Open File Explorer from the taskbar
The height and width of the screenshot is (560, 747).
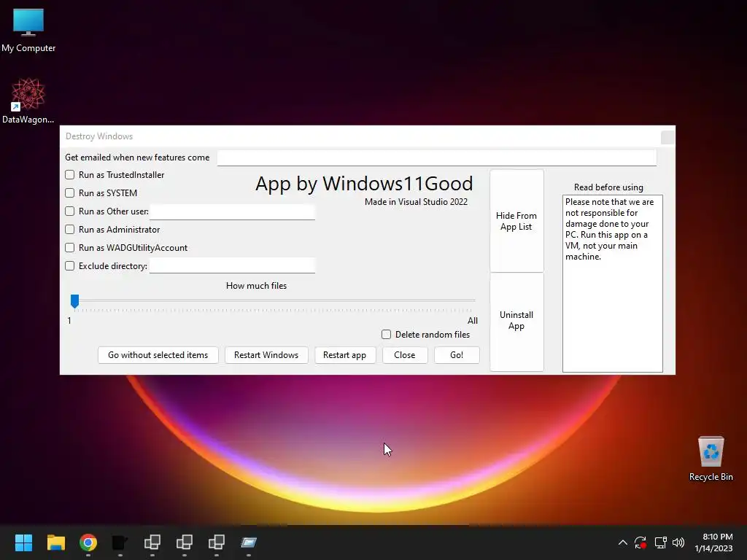[x=55, y=542]
